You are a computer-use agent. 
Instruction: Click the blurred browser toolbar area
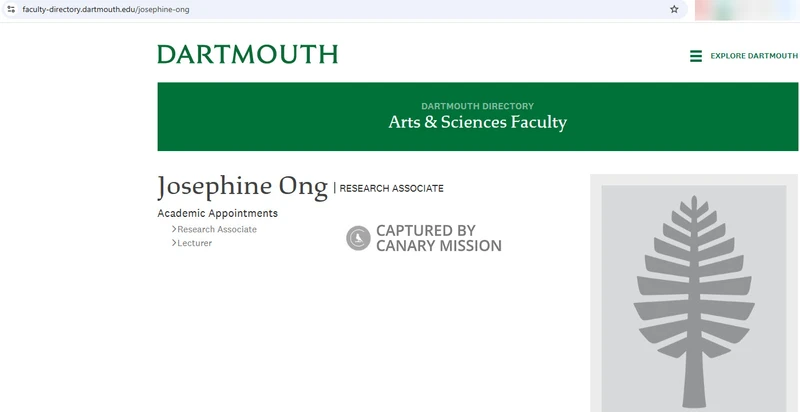(745, 9)
